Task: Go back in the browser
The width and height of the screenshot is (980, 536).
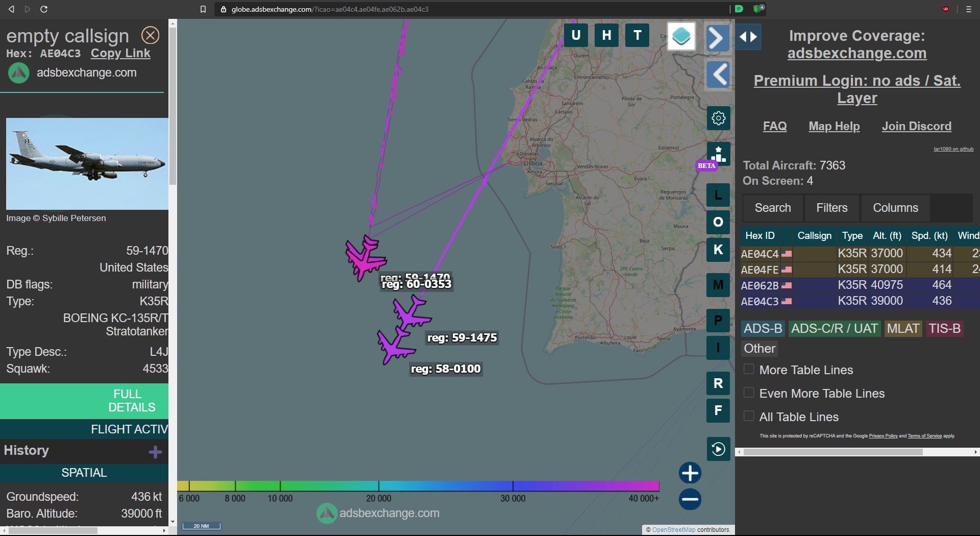Action: 11,9
